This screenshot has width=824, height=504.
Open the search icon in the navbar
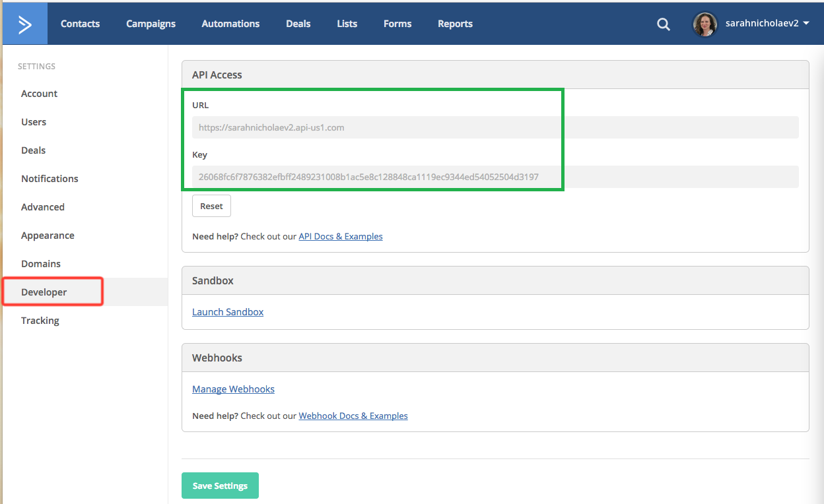coord(663,24)
